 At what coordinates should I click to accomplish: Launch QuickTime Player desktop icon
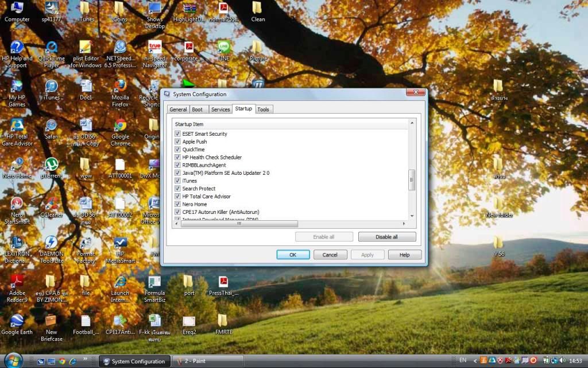(51, 54)
